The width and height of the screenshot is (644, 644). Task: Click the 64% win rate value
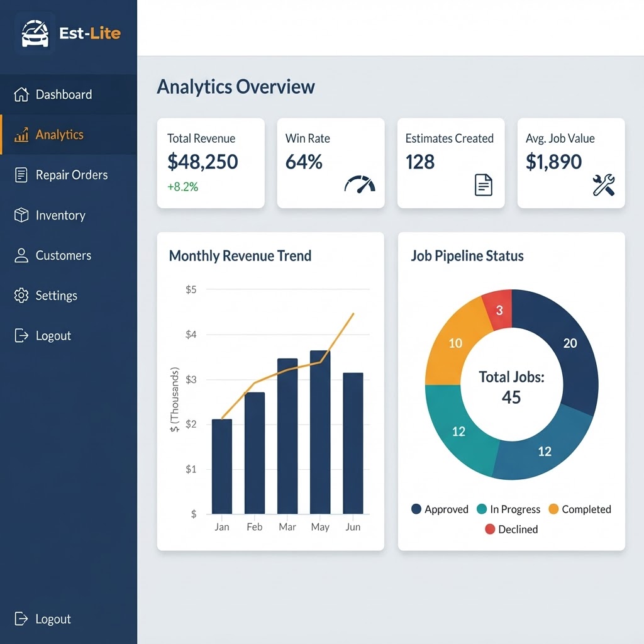304,162
